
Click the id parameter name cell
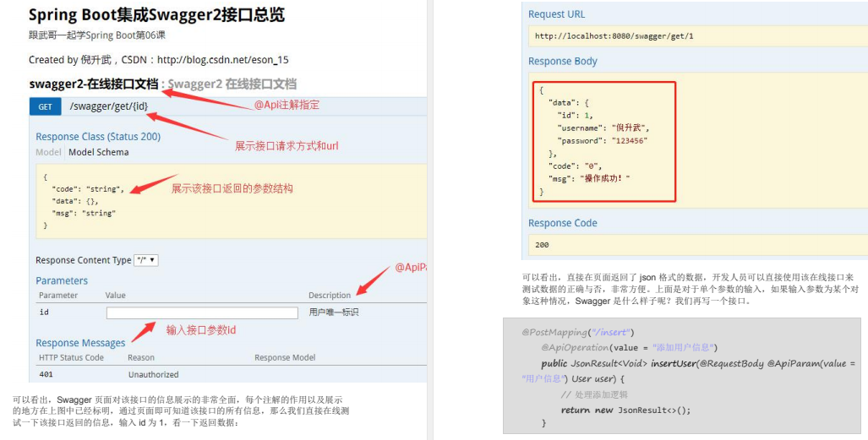click(x=44, y=312)
